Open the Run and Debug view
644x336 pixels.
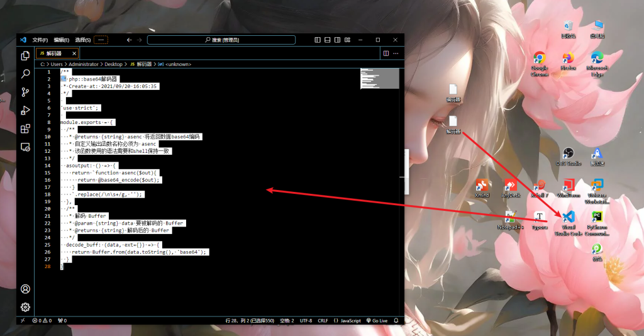coord(25,110)
